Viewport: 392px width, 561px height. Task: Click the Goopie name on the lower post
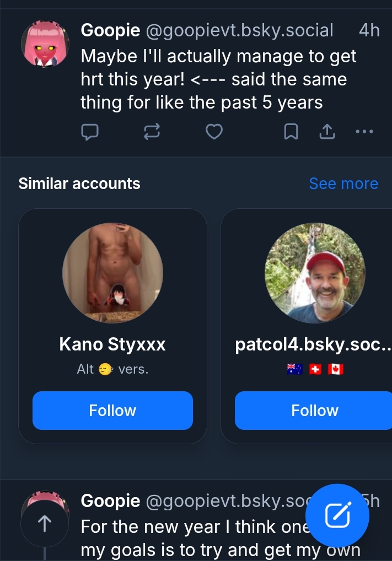tap(110, 501)
